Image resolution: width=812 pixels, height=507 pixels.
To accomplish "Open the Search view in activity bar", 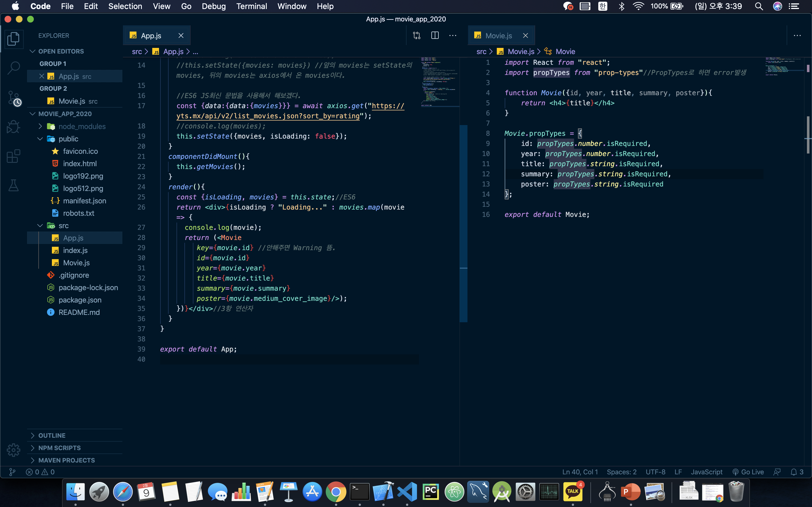I will (14, 68).
